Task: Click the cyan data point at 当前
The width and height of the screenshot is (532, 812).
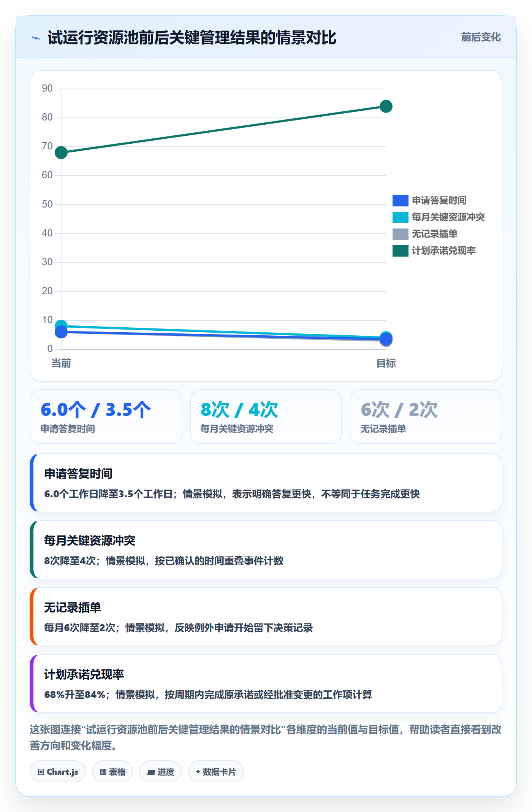Action: [x=61, y=325]
